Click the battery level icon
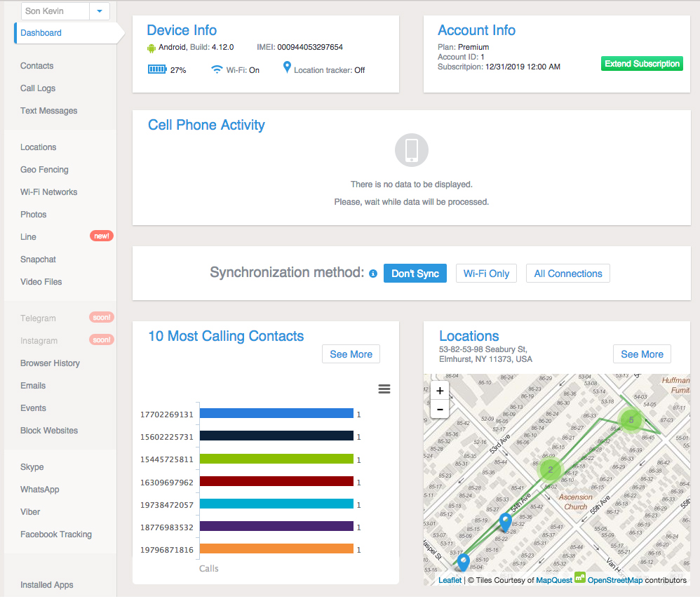This screenshot has width=700, height=606. (157, 69)
